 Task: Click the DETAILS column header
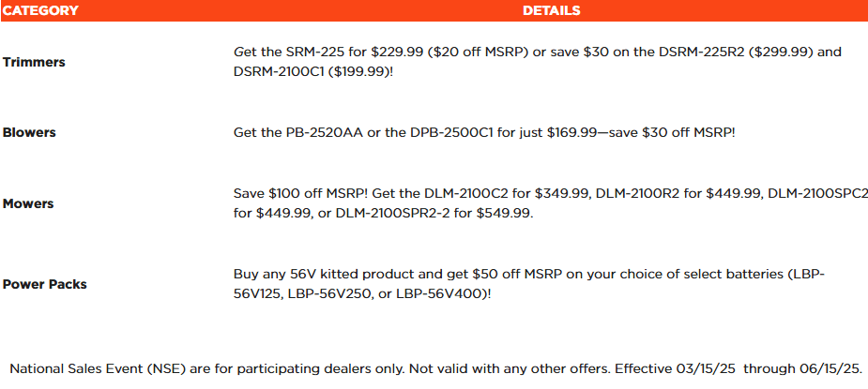[x=552, y=10]
